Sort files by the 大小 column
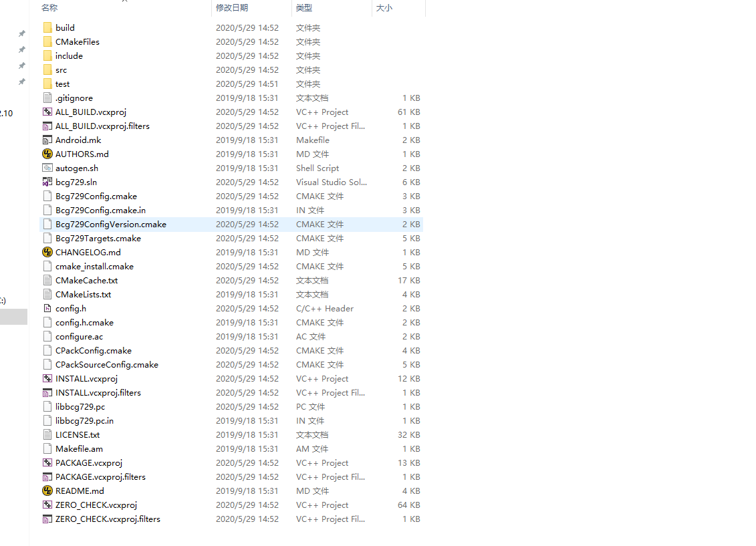This screenshot has height=546, width=756. click(x=384, y=7)
